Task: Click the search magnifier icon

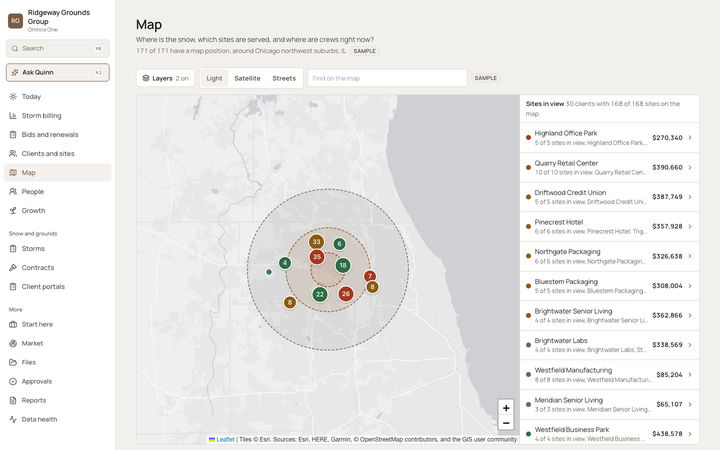Action: click(x=15, y=48)
